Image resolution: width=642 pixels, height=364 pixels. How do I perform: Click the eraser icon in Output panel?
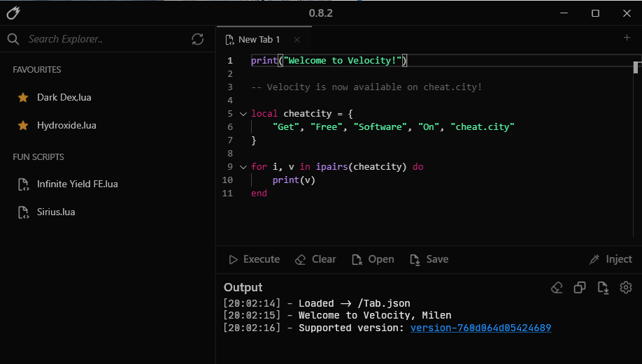(557, 287)
